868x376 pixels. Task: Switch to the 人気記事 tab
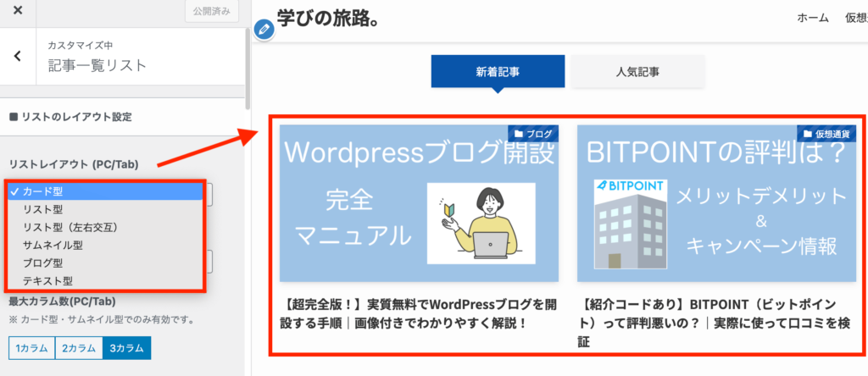click(x=637, y=71)
